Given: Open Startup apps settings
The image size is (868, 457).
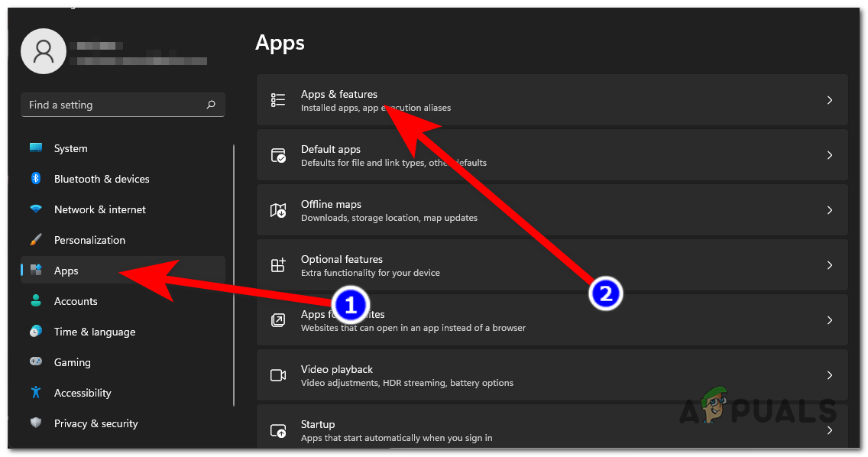Looking at the screenshot, I should 552,426.
